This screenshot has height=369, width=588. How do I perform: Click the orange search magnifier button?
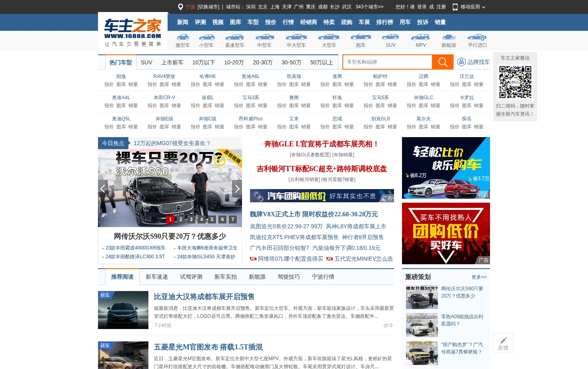click(x=442, y=62)
